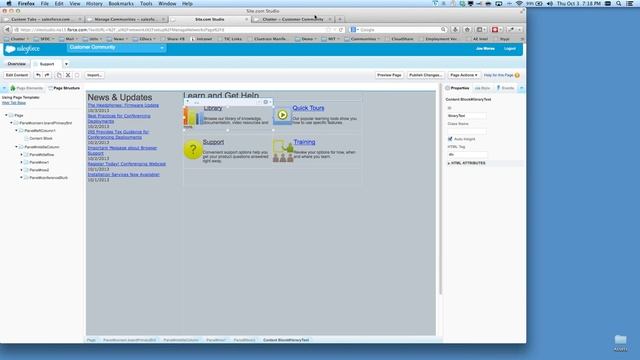Open the Page Elements tree icon pane
640x360 pixels.
click(x=13, y=88)
